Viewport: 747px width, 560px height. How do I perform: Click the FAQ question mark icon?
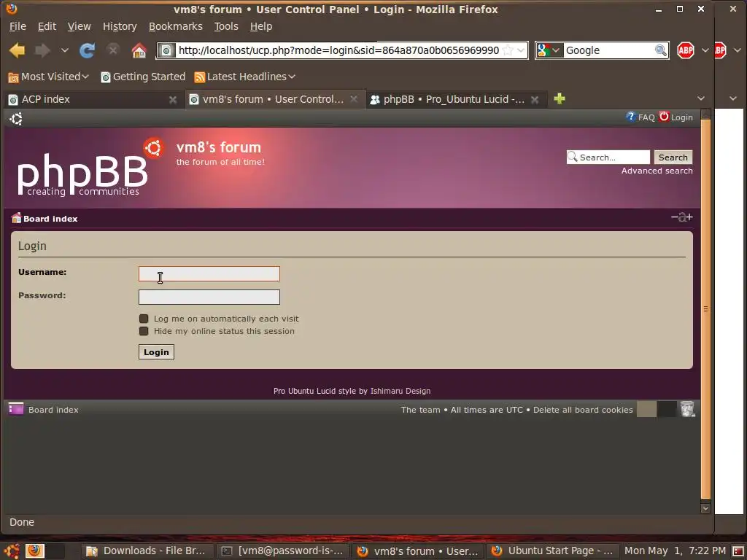tap(630, 117)
